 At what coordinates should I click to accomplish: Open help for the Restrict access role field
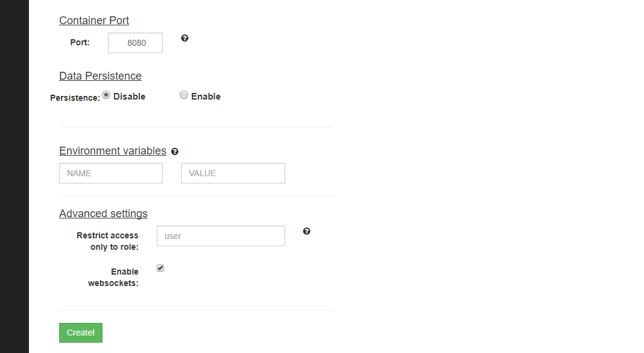pos(307,231)
